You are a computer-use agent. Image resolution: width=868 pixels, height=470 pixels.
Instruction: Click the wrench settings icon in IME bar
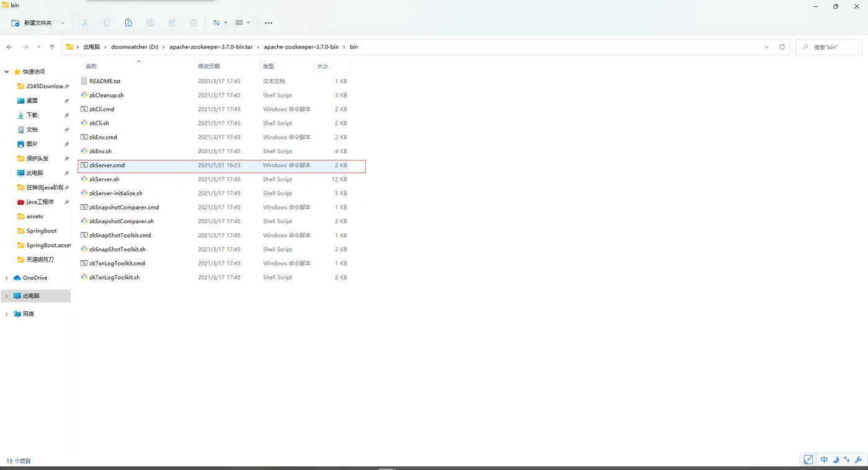[x=858, y=460]
